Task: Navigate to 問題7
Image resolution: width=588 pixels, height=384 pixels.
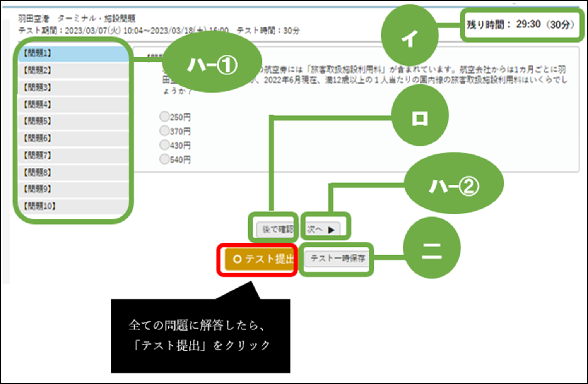Action: 73,155
